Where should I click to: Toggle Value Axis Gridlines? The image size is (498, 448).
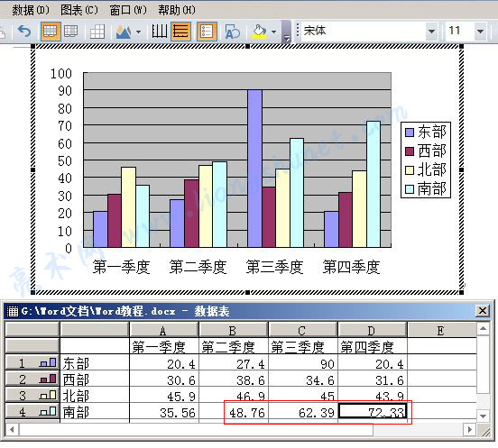181,32
